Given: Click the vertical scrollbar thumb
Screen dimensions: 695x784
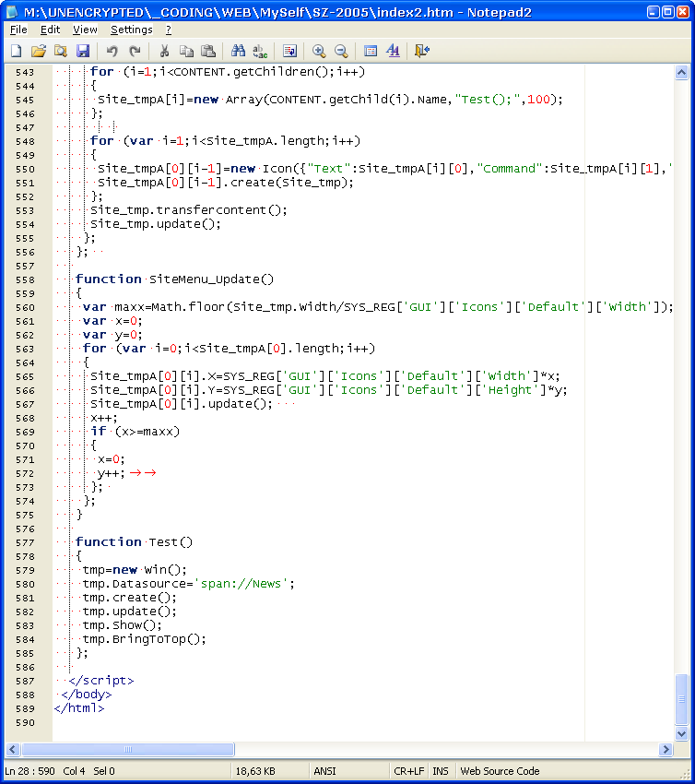Looking at the screenshot, I should click(x=681, y=699).
